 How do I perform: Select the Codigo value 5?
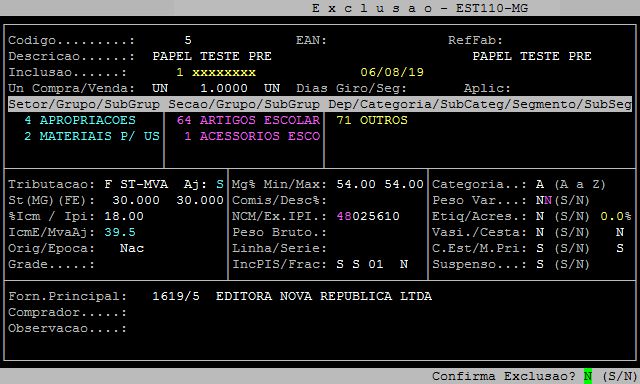point(188,40)
